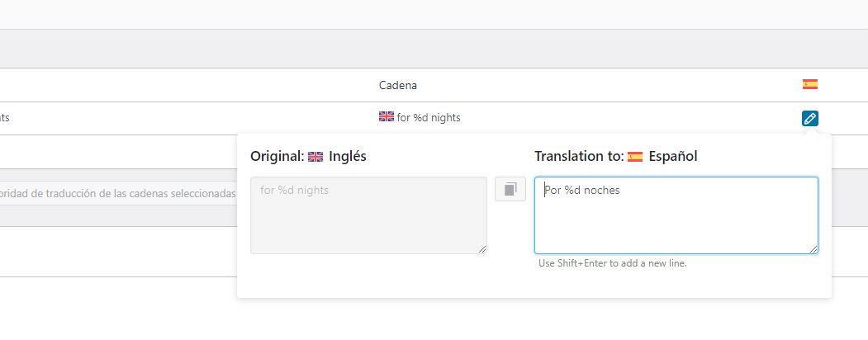Click the 'Por %d noches' text
The width and height of the screenshot is (868, 340).
[x=582, y=191]
